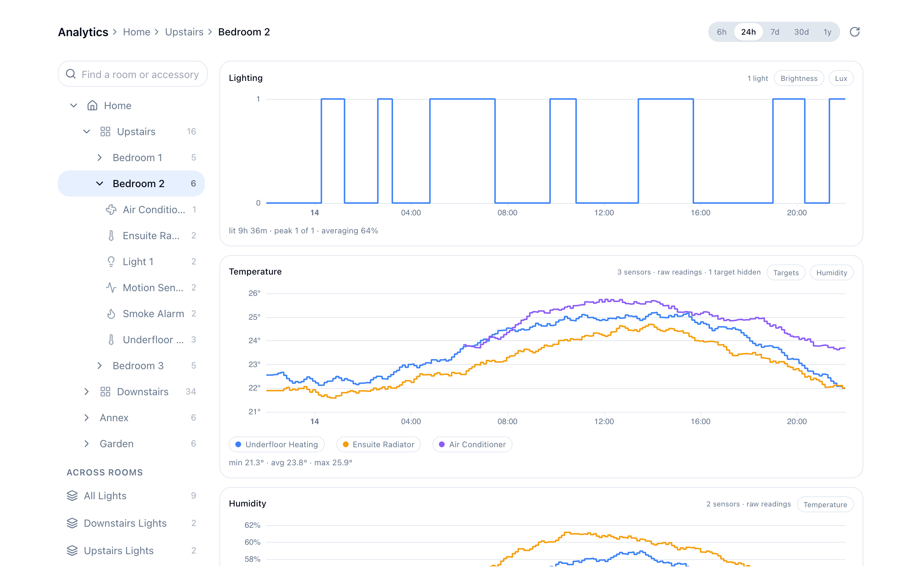Open Downstairs Lights group
Screen dimensions: 924x578
click(131, 523)
